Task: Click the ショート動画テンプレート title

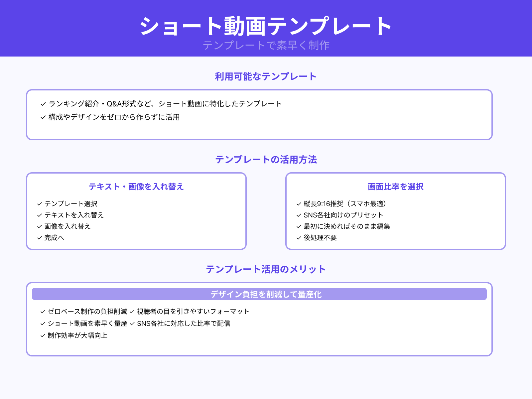Action: pos(266,26)
